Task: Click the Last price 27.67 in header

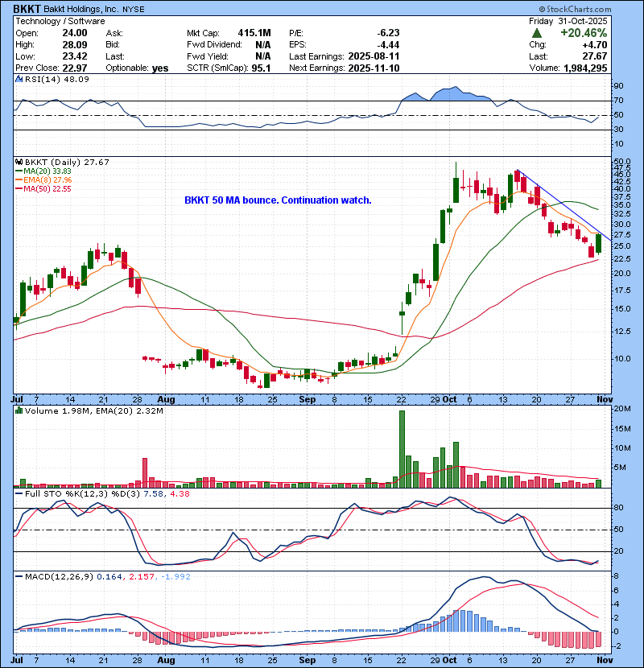Action: [x=596, y=56]
